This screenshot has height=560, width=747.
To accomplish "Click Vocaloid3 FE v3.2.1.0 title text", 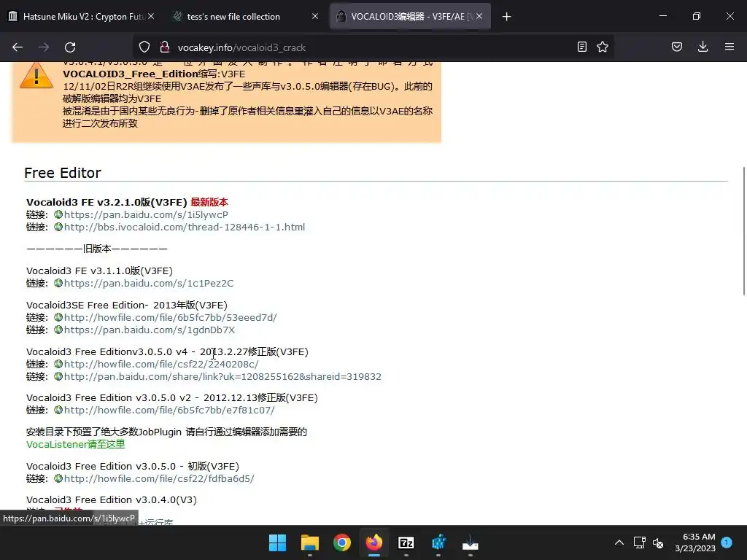I will (x=107, y=203).
